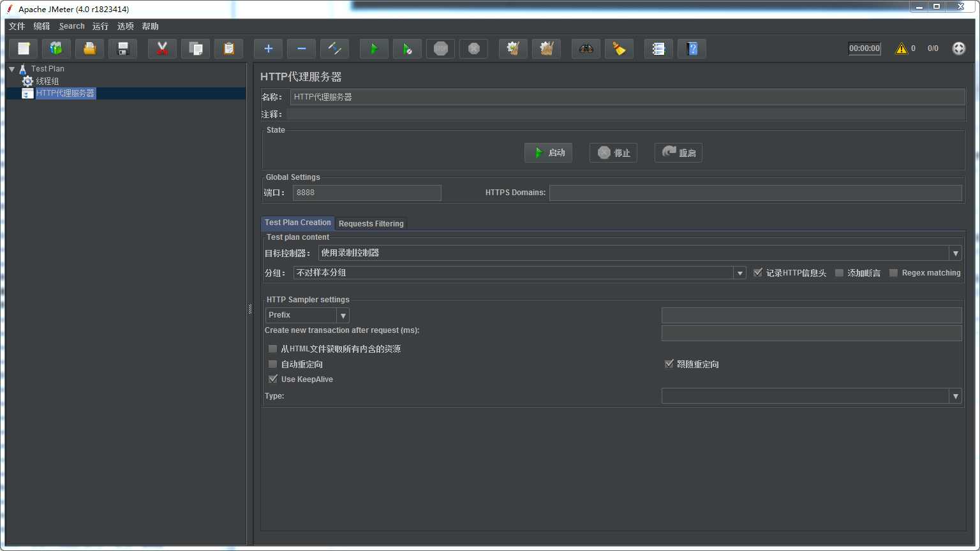Screen dimensions: 980x551
Task: Click the Toggle enable/disable icon
Action: pos(335,48)
